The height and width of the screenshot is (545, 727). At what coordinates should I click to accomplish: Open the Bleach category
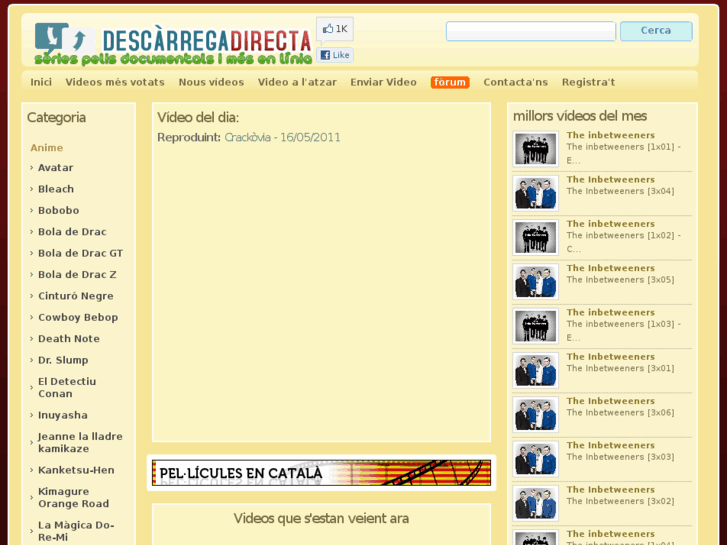pyautogui.click(x=56, y=189)
